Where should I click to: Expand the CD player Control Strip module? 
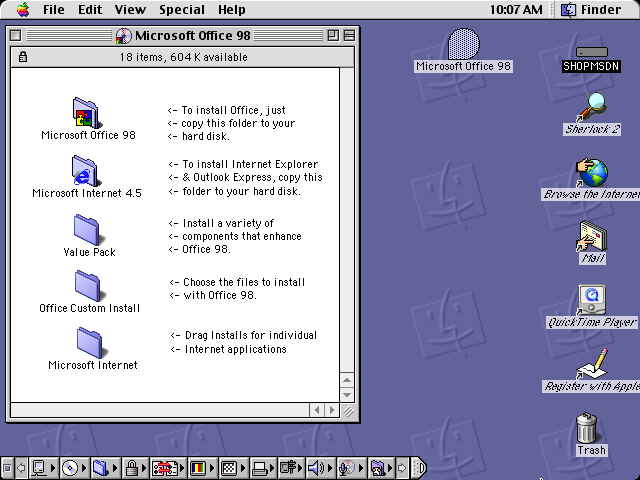click(x=70, y=467)
